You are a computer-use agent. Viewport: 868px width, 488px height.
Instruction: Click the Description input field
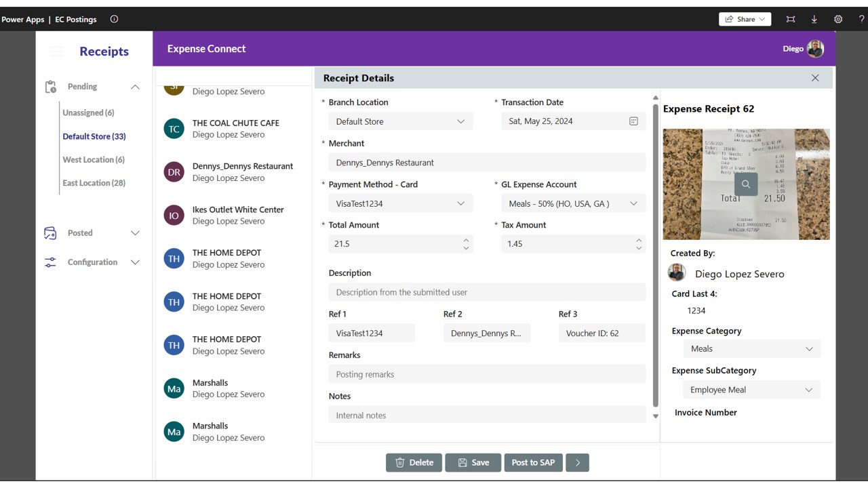(487, 292)
